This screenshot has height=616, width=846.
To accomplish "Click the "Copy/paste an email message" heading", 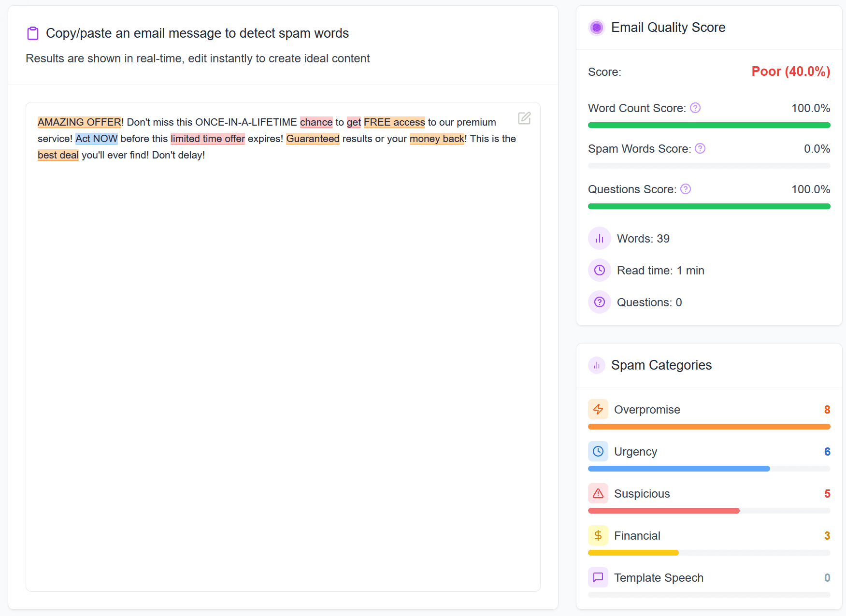I will tap(197, 33).
